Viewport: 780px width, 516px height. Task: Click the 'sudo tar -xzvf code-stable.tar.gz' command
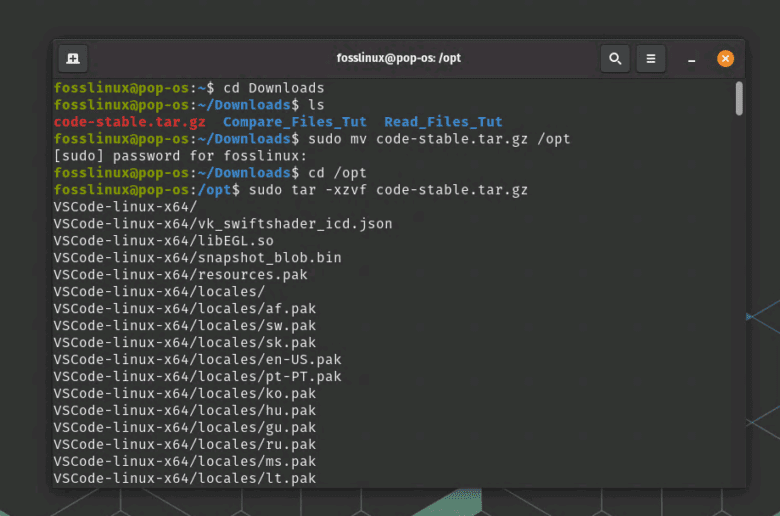coord(388,190)
